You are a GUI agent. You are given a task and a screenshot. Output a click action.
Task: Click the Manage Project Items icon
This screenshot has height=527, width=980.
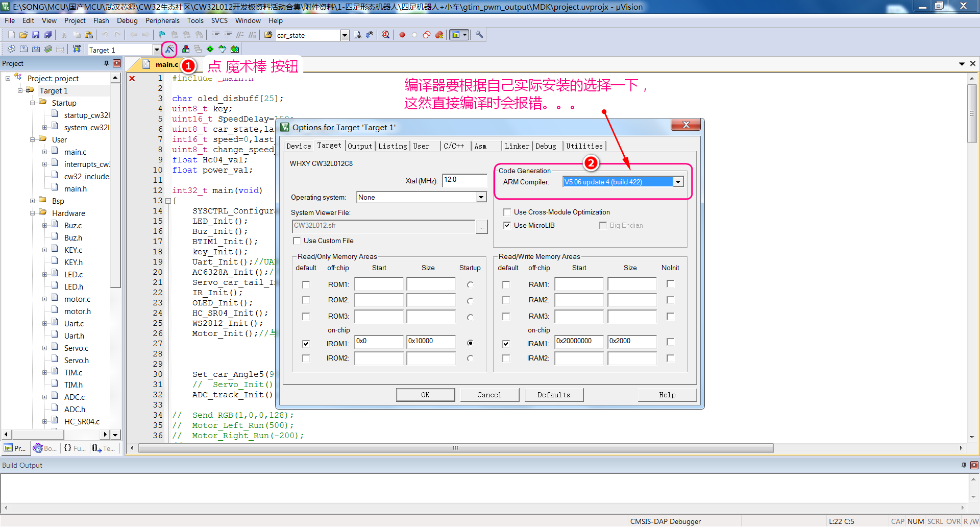point(186,49)
